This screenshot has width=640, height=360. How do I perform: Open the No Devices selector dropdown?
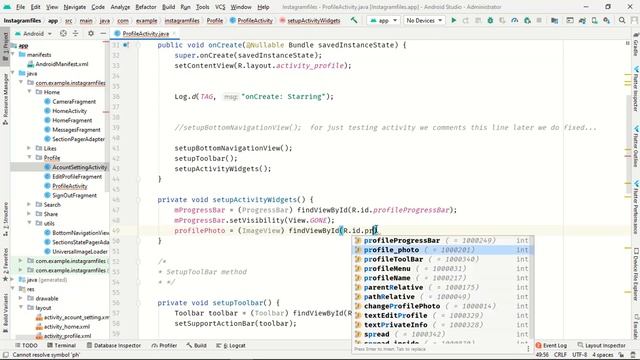pos(424,20)
